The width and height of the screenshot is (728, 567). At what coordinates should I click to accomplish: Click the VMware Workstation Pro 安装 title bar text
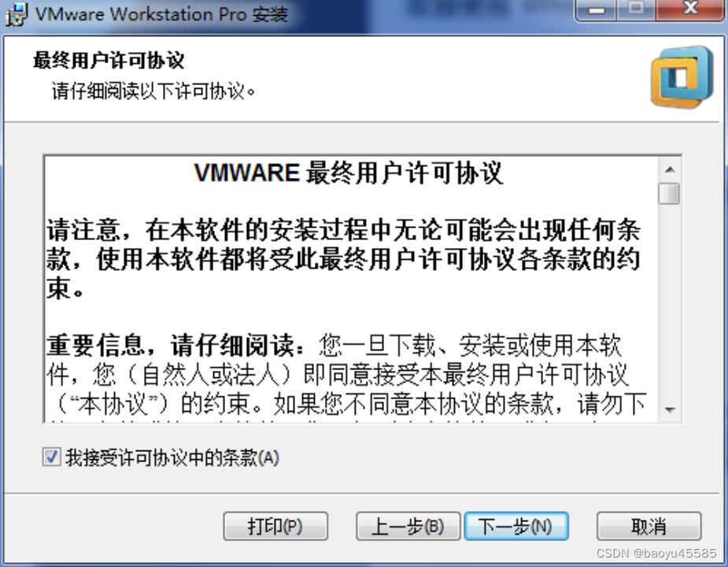click(x=161, y=14)
